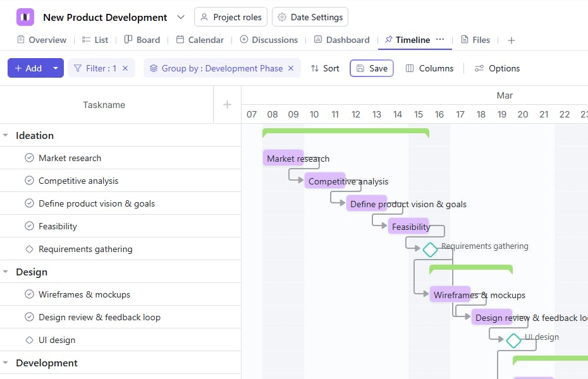This screenshot has width=588, height=379.
Task: Clear the Group by Development Phase chip
Action: coord(291,68)
